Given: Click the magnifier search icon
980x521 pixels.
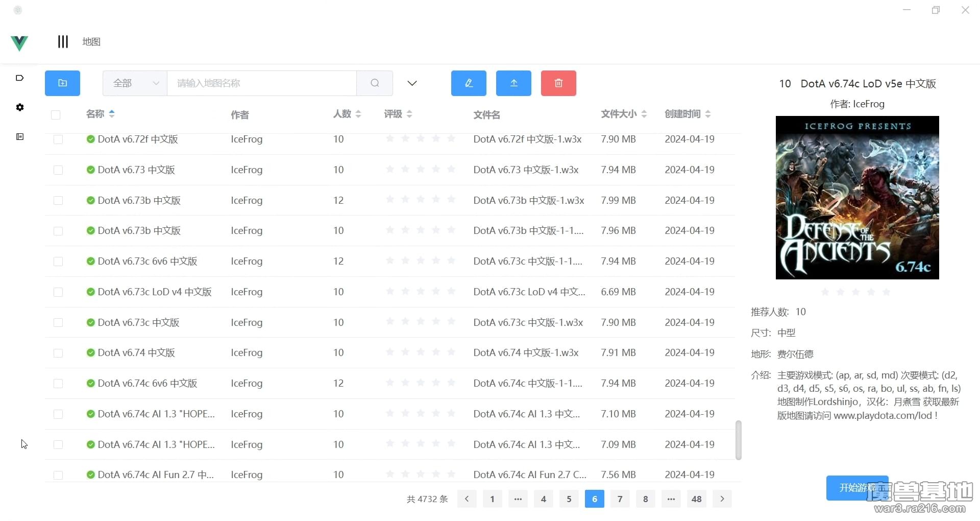Looking at the screenshot, I should click(375, 83).
